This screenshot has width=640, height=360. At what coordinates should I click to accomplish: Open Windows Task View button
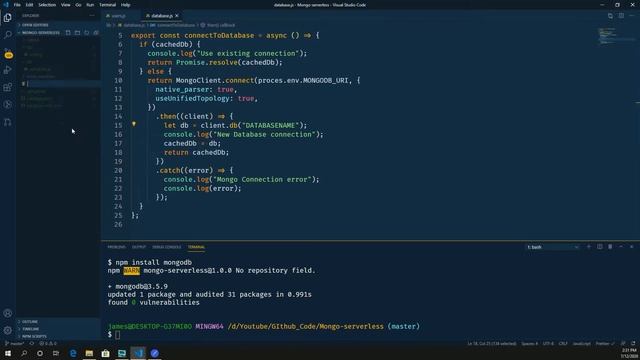pos(56,353)
